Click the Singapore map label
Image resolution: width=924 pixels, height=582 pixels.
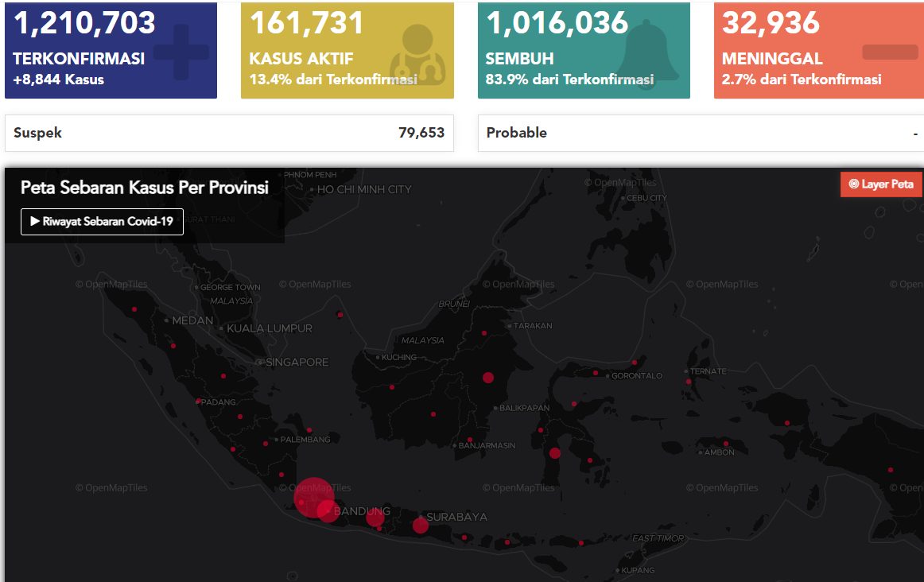coord(297,363)
